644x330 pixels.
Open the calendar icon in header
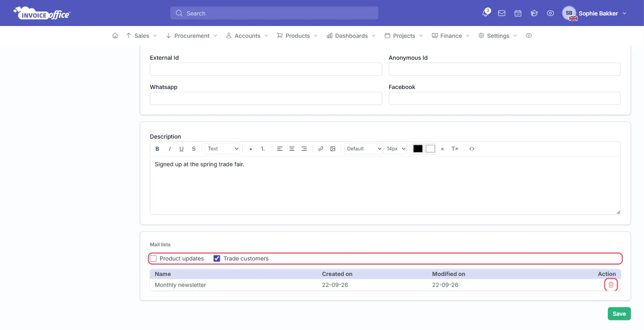coord(518,13)
